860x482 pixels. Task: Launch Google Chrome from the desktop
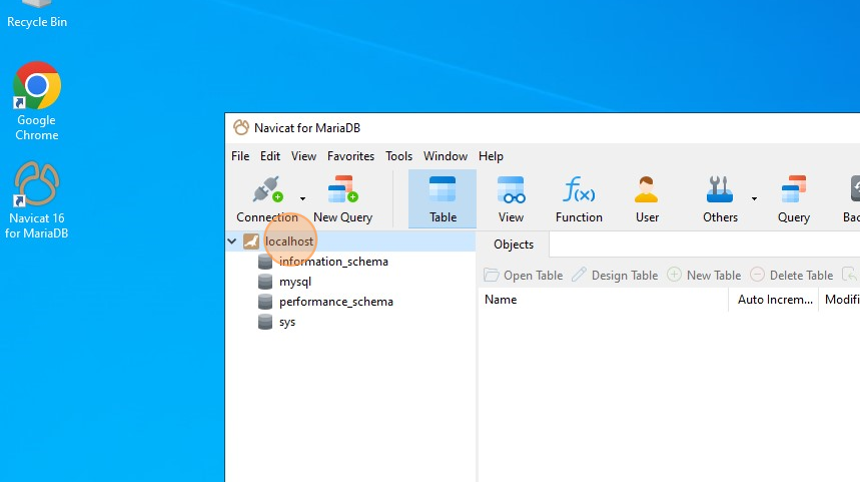coord(37,101)
